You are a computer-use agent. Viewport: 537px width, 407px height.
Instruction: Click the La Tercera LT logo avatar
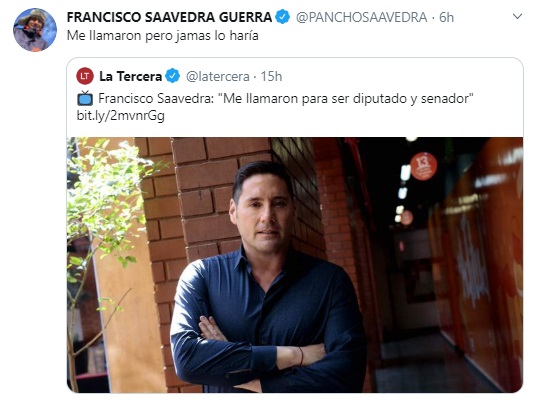pyautogui.click(x=85, y=76)
